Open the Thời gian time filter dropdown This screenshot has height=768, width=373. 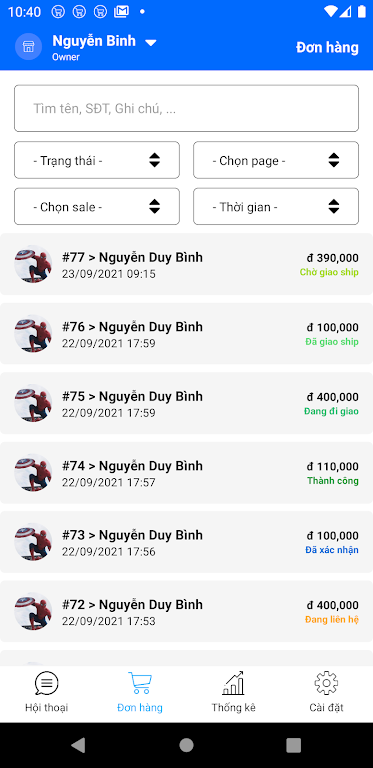[276, 207]
